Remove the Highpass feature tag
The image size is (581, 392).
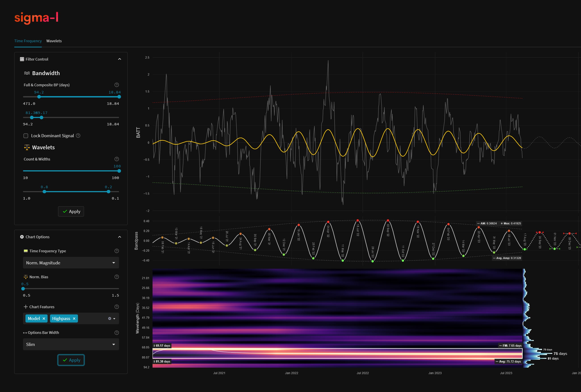pyautogui.click(x=74, y=318)
